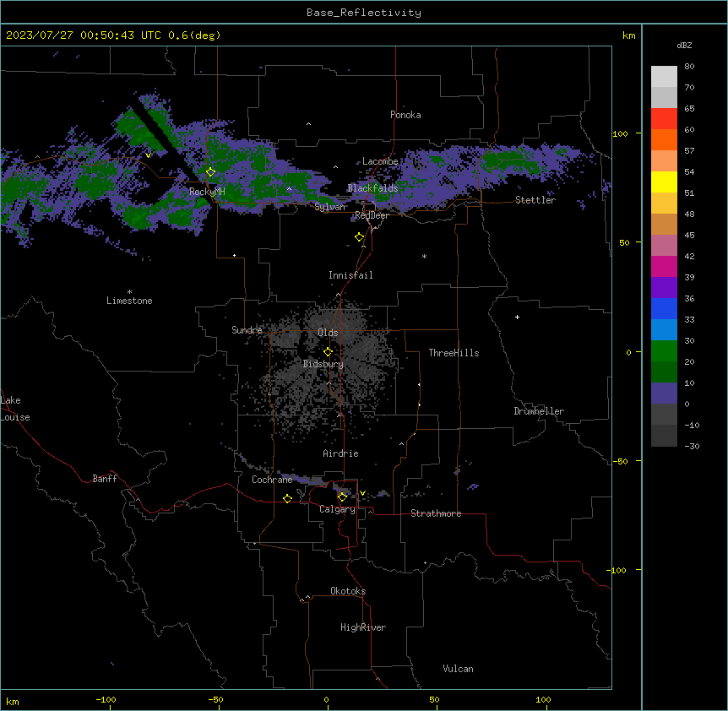Select the Limestone label
This screenshot has width=728, height=711.
click(x=129, y=301)
